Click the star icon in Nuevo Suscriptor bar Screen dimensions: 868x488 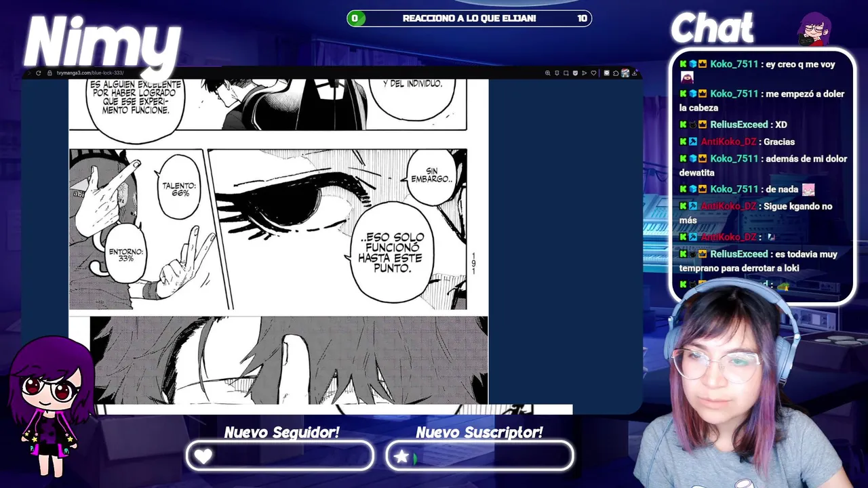[x=401, y=456]
